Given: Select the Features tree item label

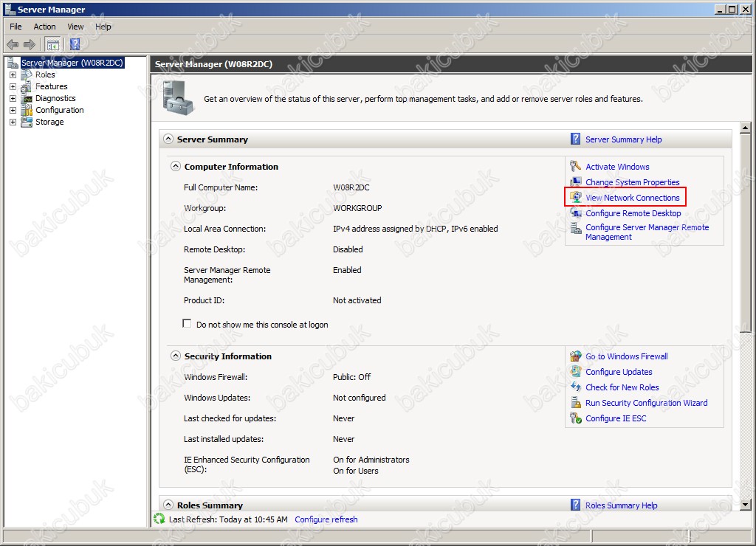Looking at the screenshot, I should [x=51, y=87].
